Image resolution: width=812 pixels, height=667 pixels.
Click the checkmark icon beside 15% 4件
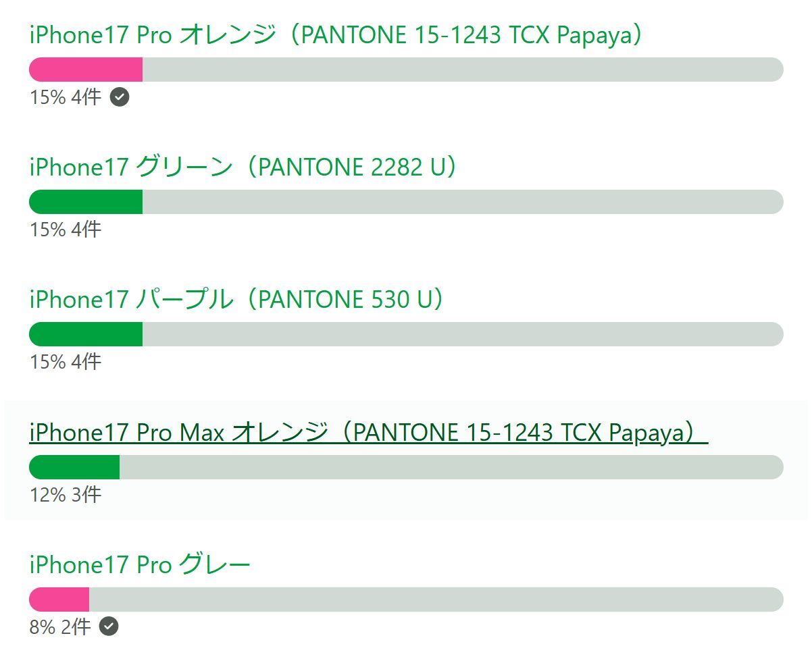pyautogui.click(x=120, y=97)
